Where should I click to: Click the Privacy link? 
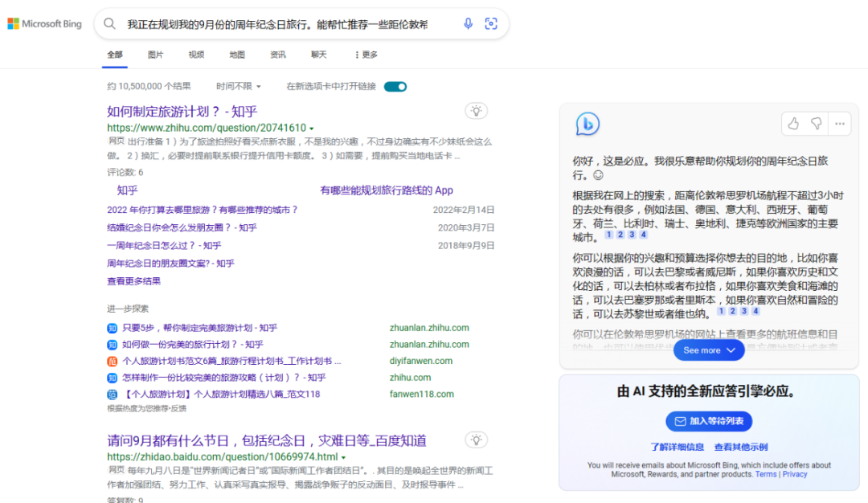coord(795,475)
